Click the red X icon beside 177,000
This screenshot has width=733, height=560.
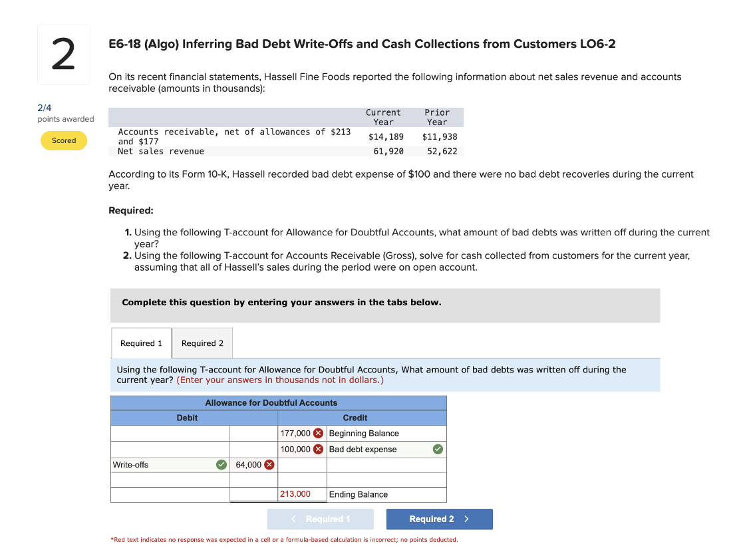tap(317, 433)
